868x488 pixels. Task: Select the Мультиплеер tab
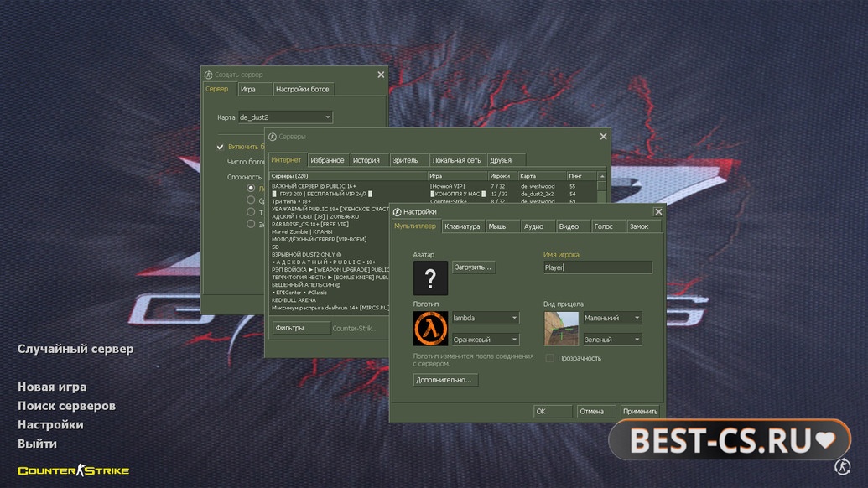pyautogui.click(x=415, y=226)
